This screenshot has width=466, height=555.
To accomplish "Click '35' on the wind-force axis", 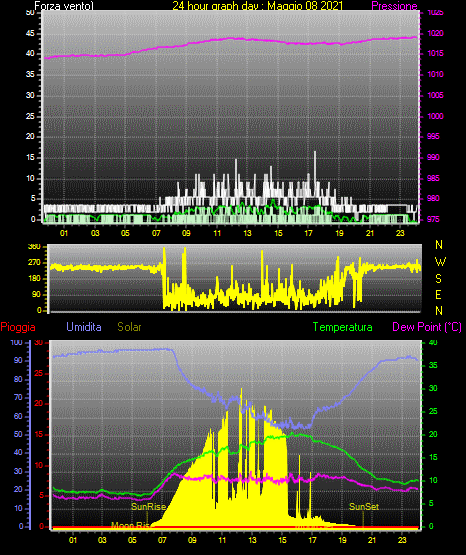I will click(x=30, y=75).
